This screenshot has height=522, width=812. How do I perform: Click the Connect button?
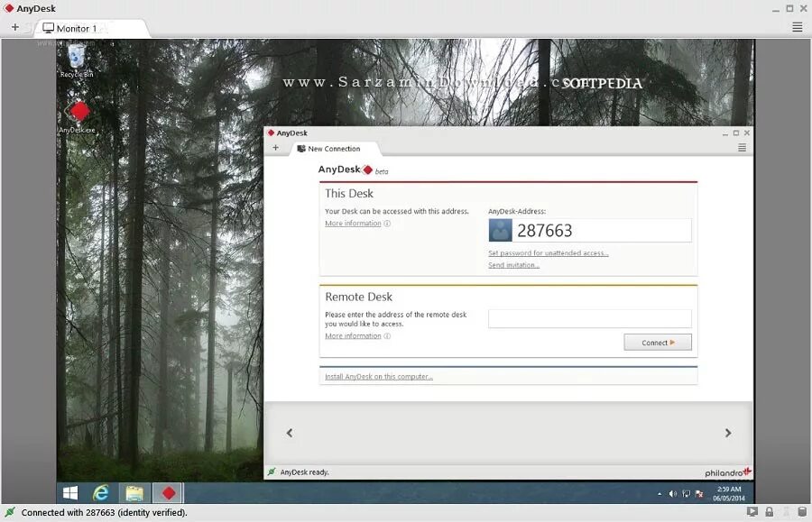click(657, 343)
